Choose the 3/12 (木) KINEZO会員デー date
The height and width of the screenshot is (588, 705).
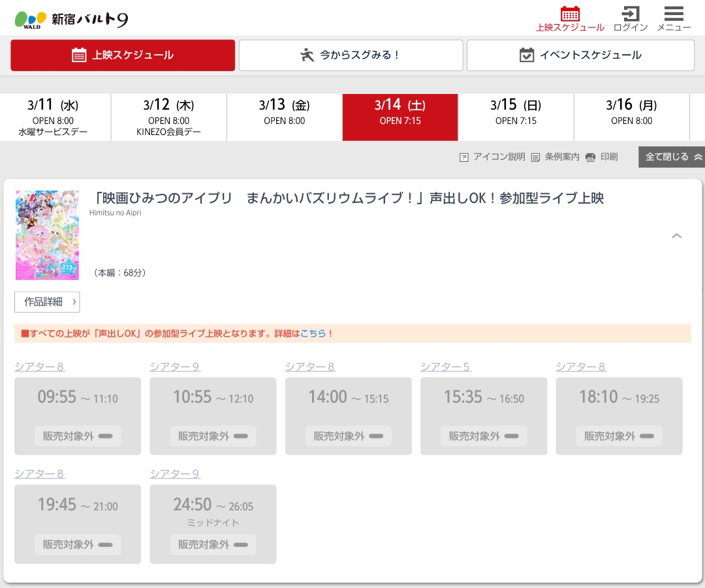click(168, 117)
